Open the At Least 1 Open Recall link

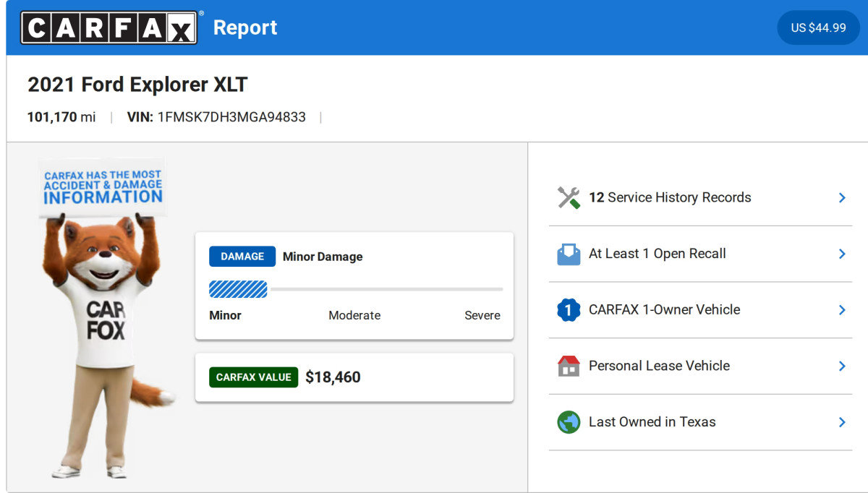coord(657,254)
